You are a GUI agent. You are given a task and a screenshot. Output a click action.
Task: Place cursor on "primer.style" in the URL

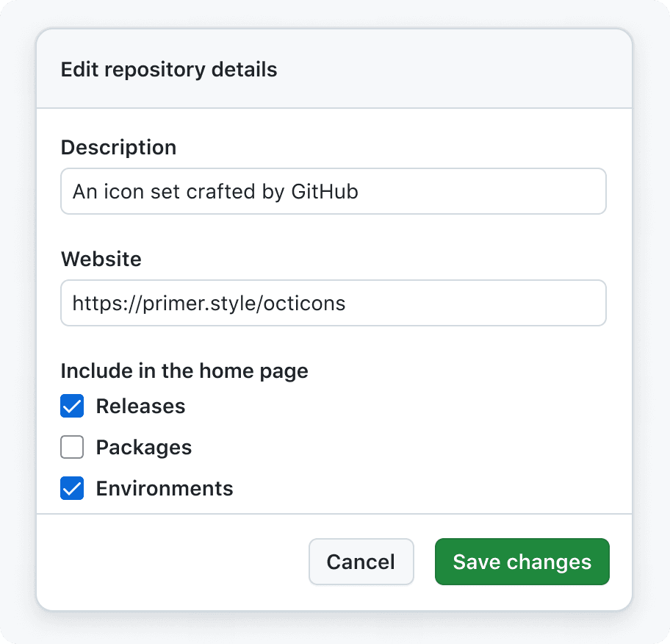click(x=200, y=304)
